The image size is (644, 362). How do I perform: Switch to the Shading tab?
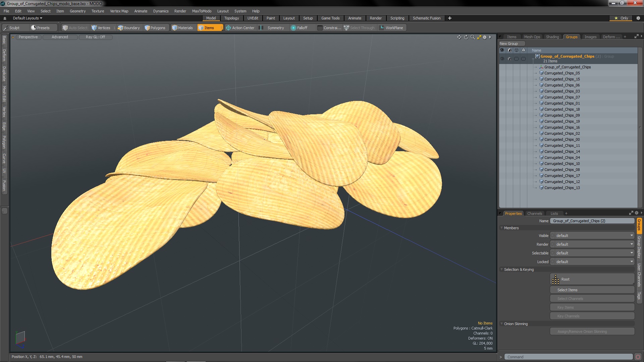(x=552, y=37)
